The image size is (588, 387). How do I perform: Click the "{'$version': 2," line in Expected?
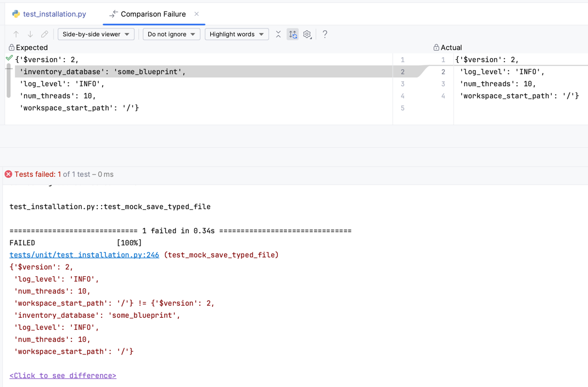coord(47,60)
